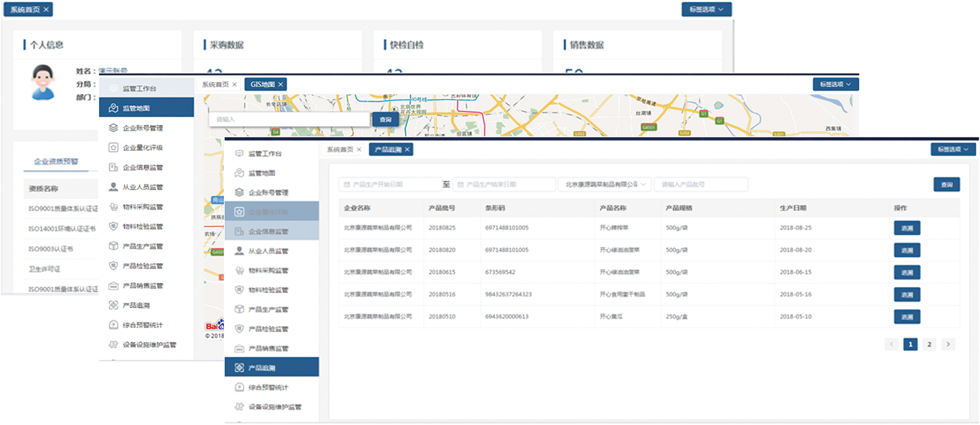Click the 监管地图 icon in front sidebar
The image size is (980, 425).
pos(239,173)
